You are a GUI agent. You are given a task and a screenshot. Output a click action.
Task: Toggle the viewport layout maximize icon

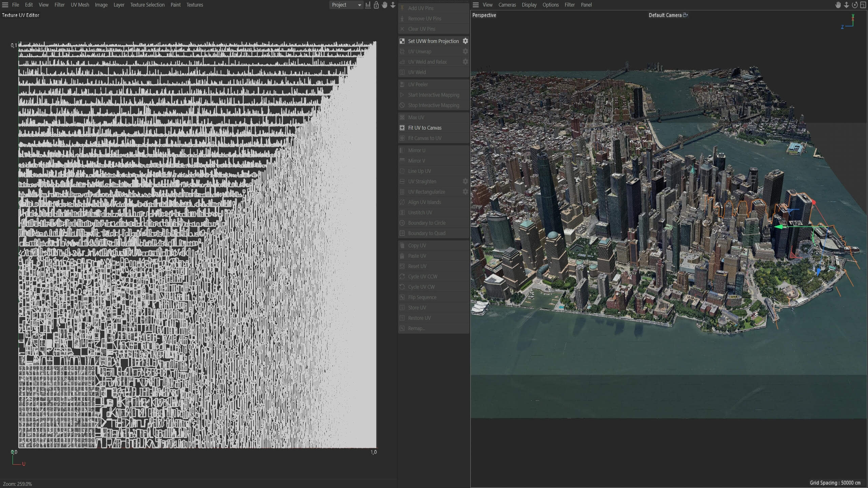coord(863,5)
